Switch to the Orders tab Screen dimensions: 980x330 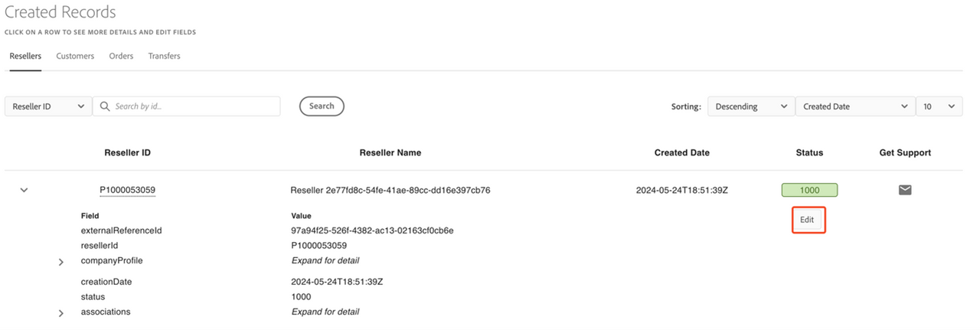click(x=121, y=56)
